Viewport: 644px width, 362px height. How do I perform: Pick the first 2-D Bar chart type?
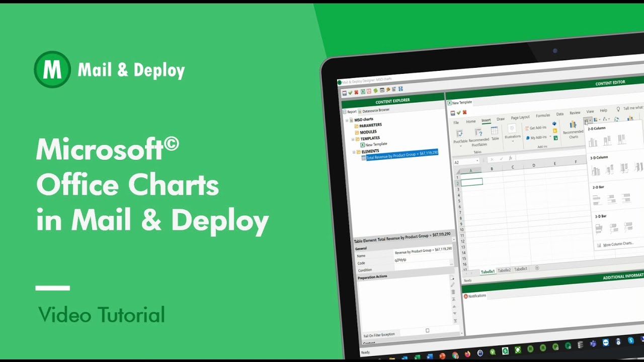point(597,200)
